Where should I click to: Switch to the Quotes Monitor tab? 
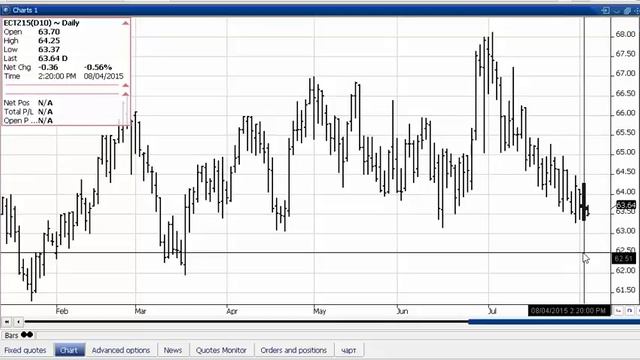coord(221,350)
